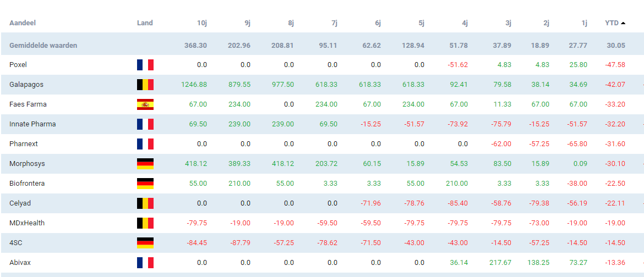Viewport: 644px width, 277px height.
Task: Open the Morphosys stock name
Action: (x=27, y=164)
